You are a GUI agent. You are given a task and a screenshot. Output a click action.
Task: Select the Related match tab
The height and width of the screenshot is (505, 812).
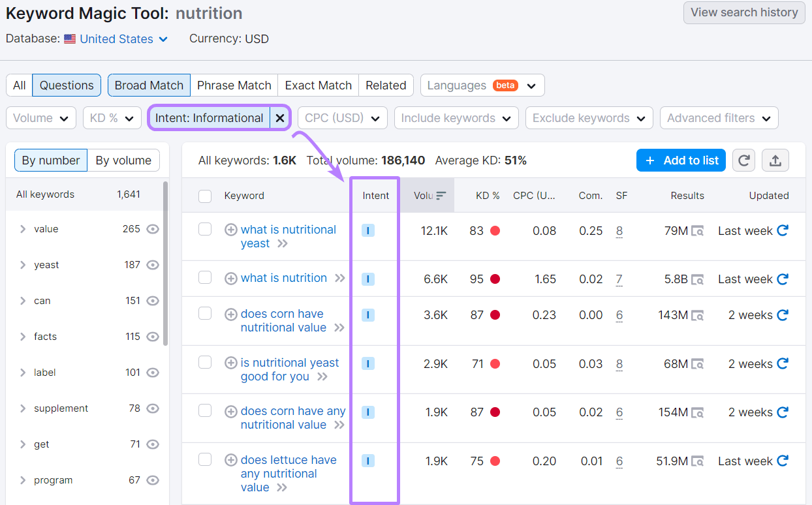tap(386, 85)
